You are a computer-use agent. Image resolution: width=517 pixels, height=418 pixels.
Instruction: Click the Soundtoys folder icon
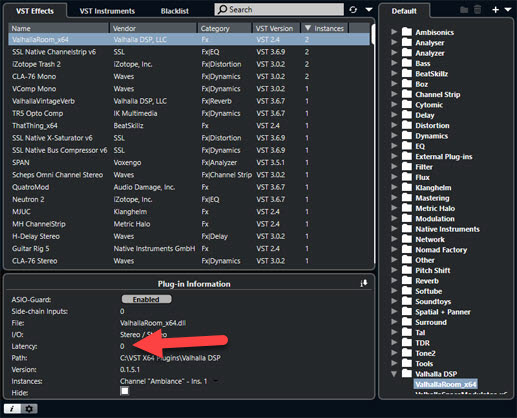(407, 301)
